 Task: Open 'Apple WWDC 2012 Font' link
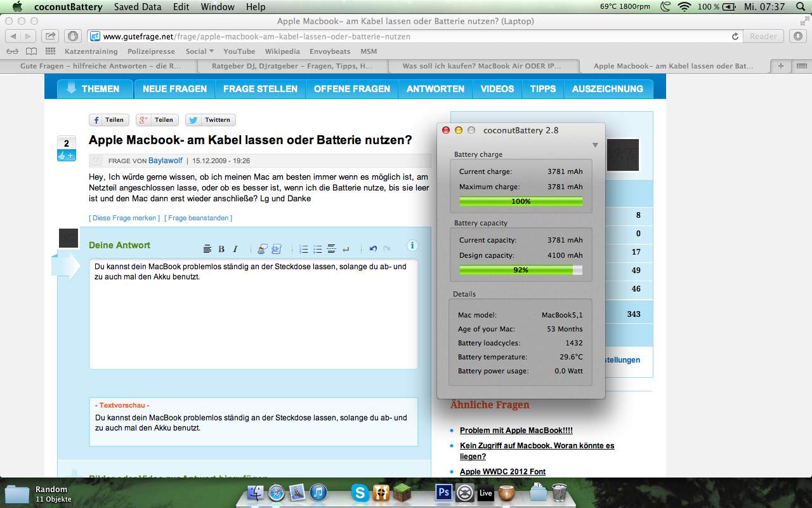[x=502, y=471]
